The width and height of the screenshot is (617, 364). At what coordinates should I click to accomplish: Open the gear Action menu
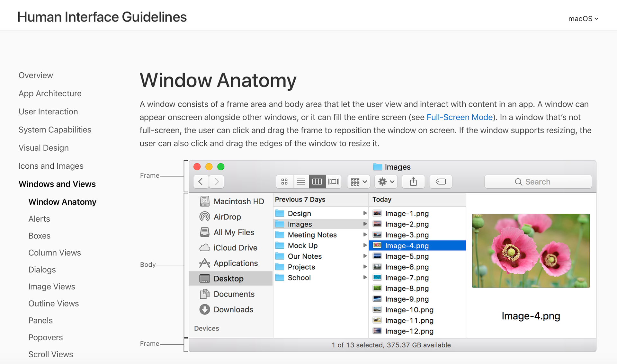386,182
